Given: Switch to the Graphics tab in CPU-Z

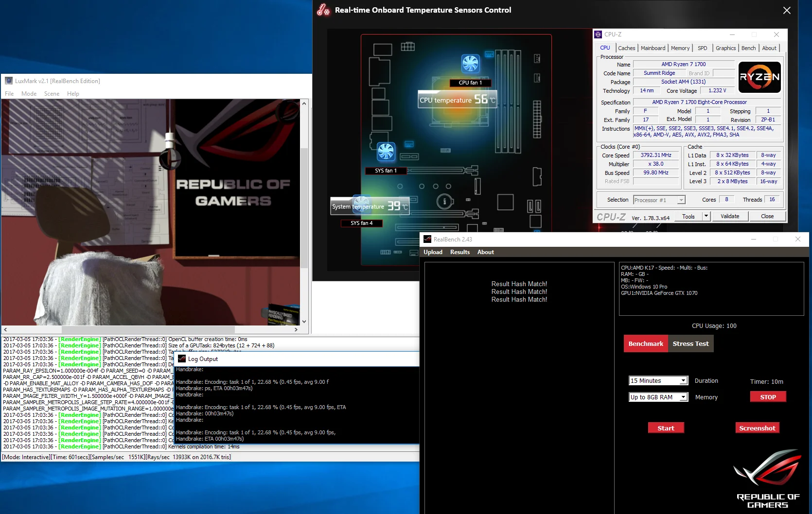Looking at the screenshot, I should (725, 48).
